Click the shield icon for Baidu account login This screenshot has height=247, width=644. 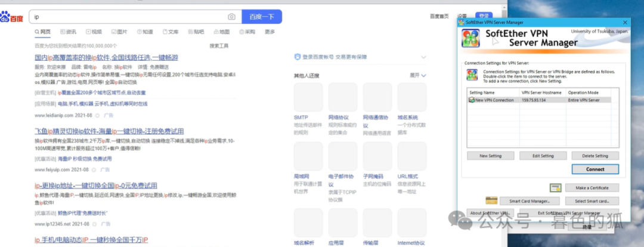[298, 57]
